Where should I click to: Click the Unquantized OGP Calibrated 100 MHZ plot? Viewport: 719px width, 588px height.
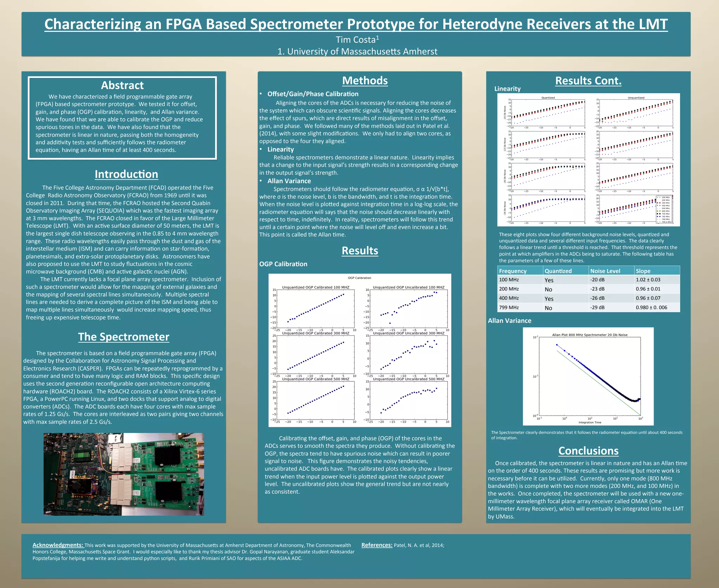(315, 309)
